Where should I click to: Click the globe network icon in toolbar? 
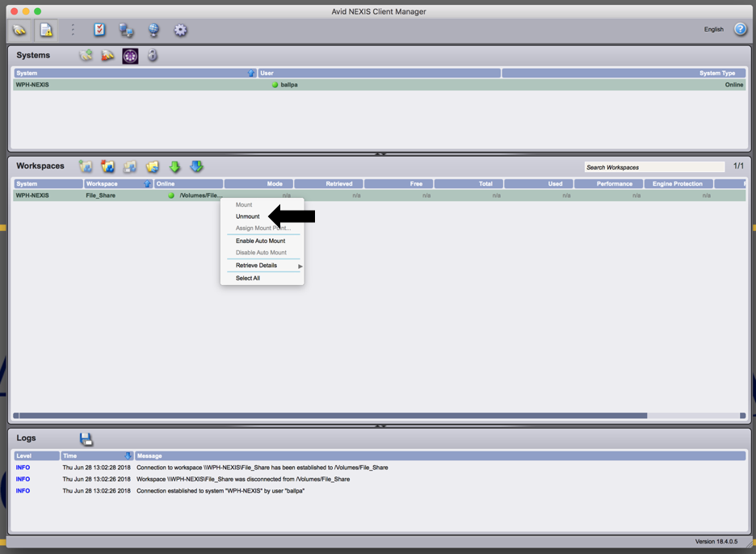(153, 30)
